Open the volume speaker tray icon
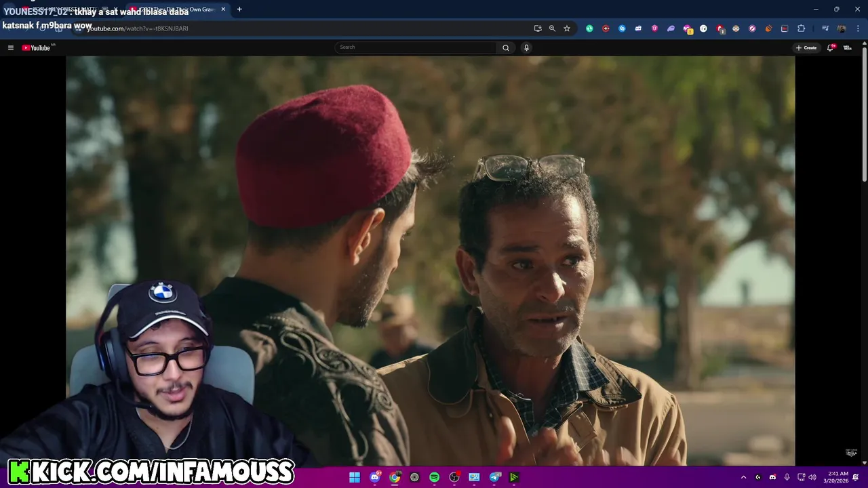 812,477
